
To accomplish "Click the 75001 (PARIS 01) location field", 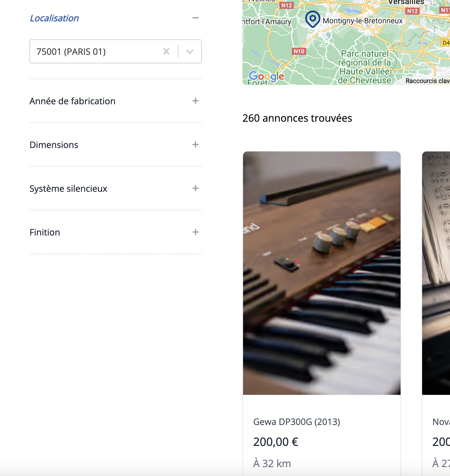I will click(116, 51).
